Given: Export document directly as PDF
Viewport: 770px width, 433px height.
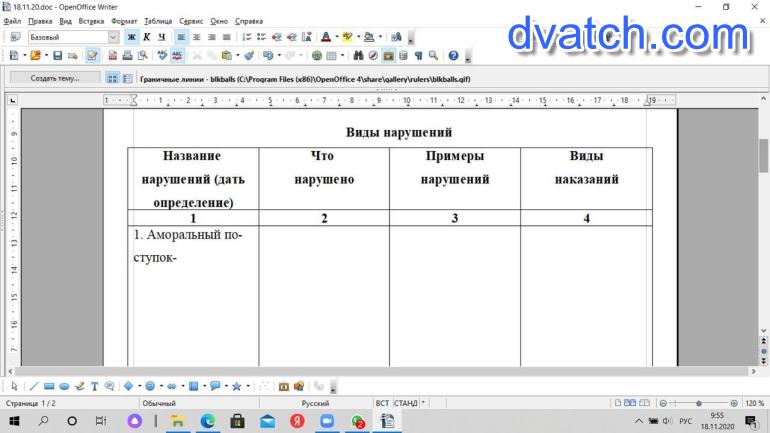Looking at the screenshot, I should click(111, 56).
